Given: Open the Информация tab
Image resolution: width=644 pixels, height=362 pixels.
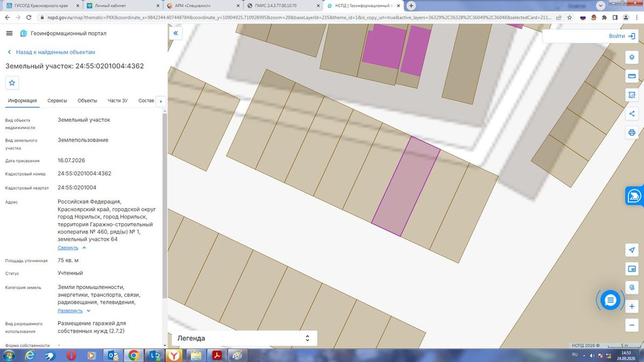Looking at the screenshot, I should click(23, 101).
